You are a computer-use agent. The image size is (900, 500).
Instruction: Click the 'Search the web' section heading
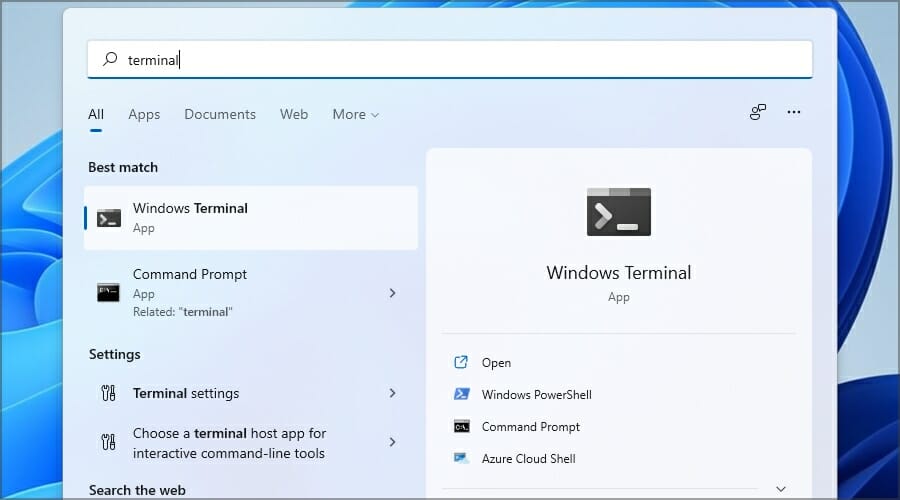click(x=137, y=490)
